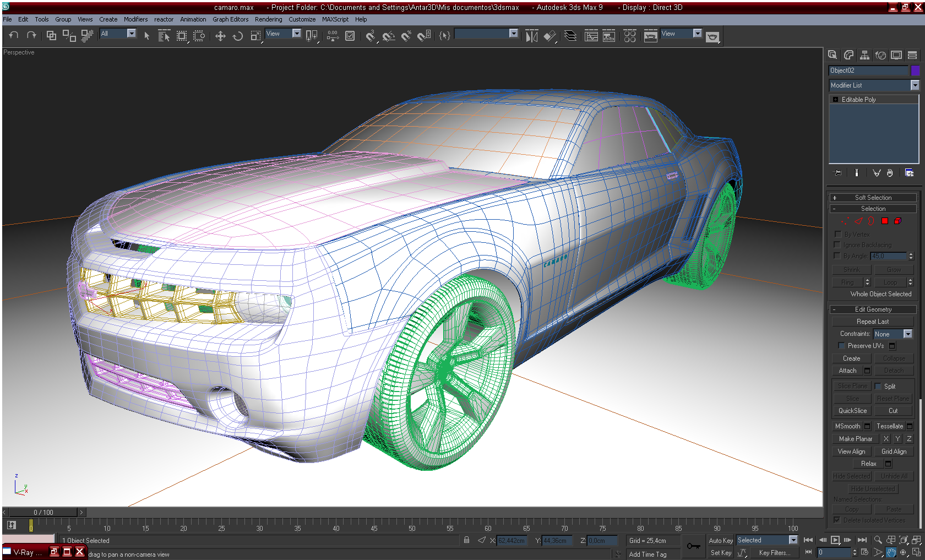The width and height of the screenshot is (925, 560).
Task: Click the Undo arrow in main toolbar
Action: pyautogui.click(x=14, y=35)
